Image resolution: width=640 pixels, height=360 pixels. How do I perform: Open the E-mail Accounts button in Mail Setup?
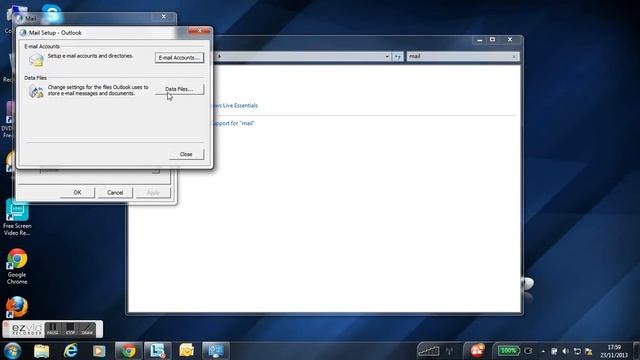pyautogui.click(x=179, y=58)
